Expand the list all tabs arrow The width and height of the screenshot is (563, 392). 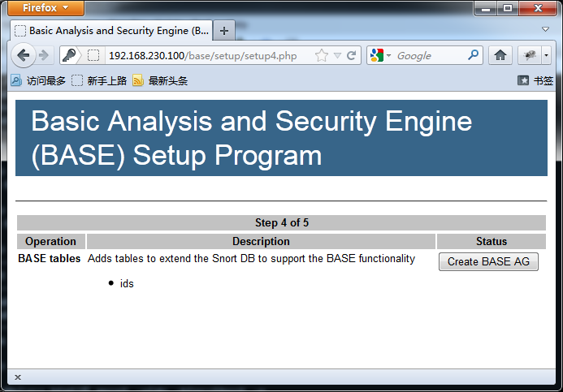point(545,29)
